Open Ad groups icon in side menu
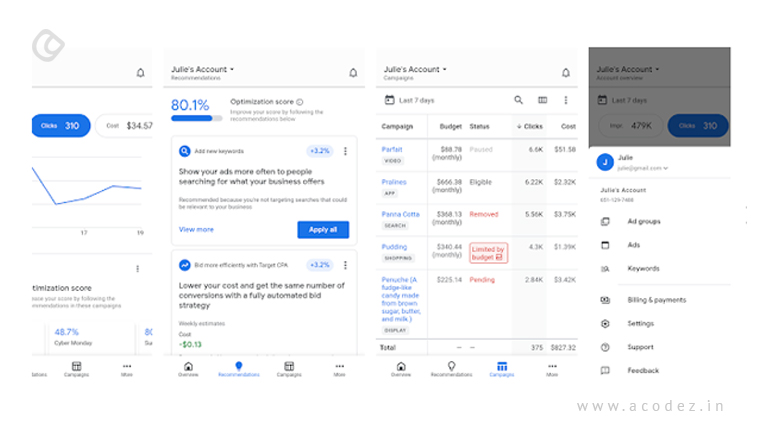Viewport: 766px width, 442px height. (x=605, y=222)
